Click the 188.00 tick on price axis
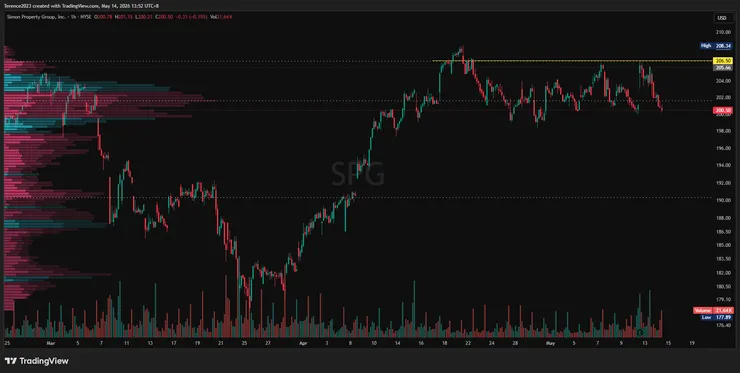The height and width of the screenshot is (373, 740). click(723, 218)
